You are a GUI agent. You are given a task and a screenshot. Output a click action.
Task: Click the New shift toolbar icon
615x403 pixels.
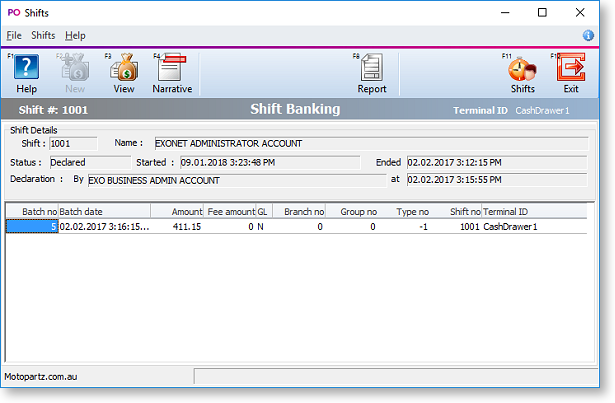(x=74, y=74)
